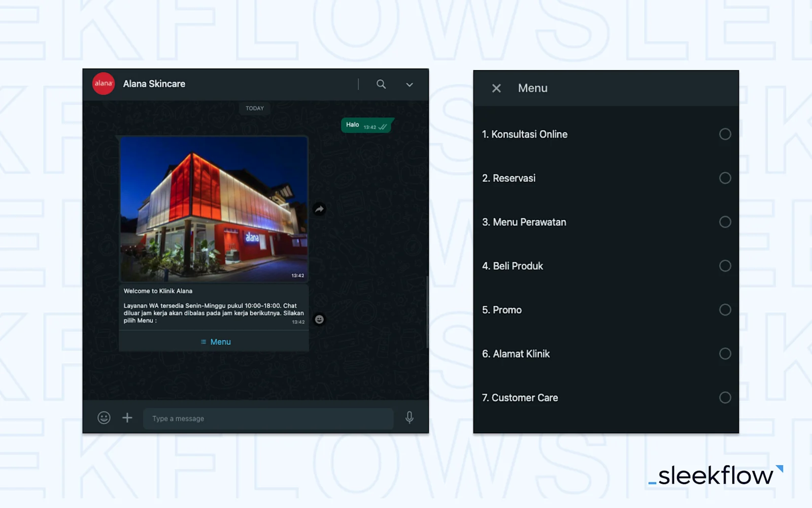Click the Reservasi menu entry text
The height and width of the screenshot is (508, 812).
[x=509, y=178]
